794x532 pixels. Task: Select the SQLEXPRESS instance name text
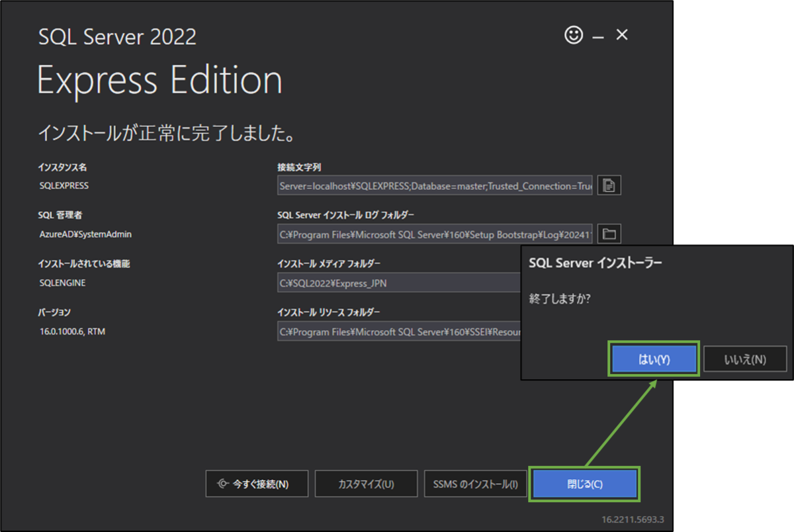coord(64,186)
